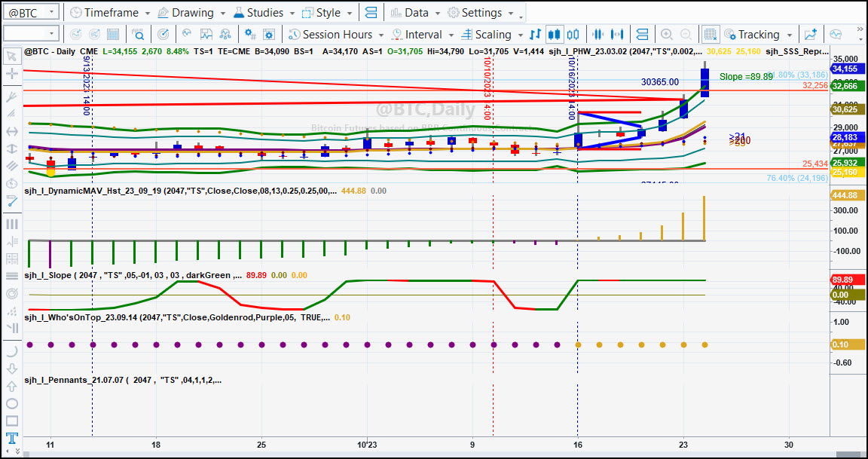Click the add chart plus icon
This screenshot has height=459, width=868.
(811, 35)
